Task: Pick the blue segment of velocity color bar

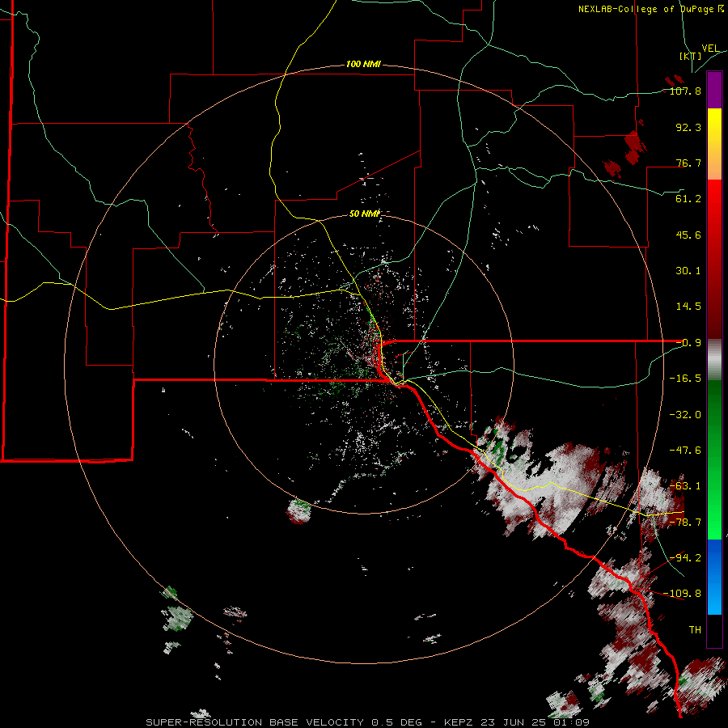Action: pos(714,577)
